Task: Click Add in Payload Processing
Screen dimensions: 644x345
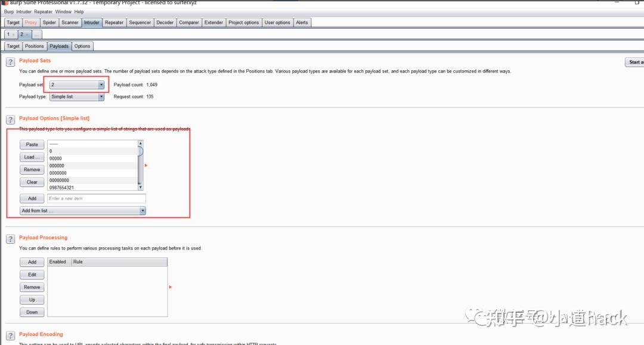Action: [x=32, y=262]
